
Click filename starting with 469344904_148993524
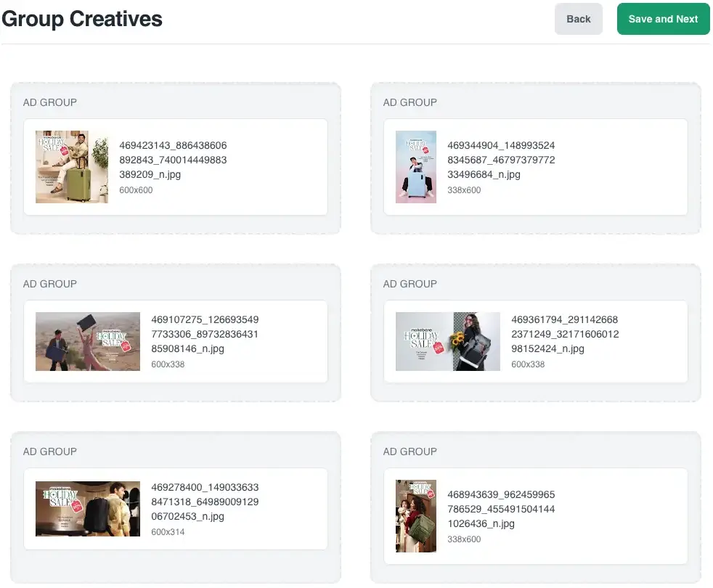[501, 160]
